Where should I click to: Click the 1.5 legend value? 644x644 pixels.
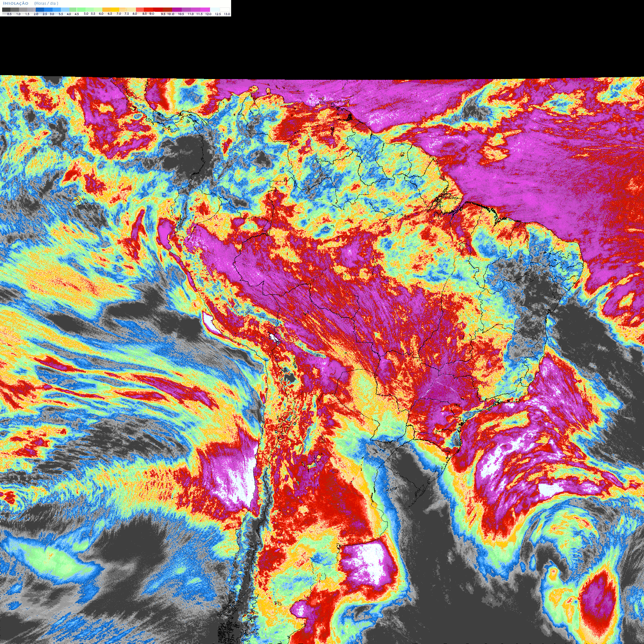(x=27, y=14)
